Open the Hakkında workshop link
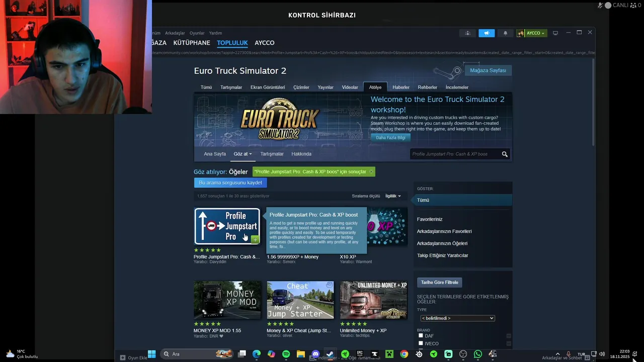This screenshot has height=362, width=644. [x=301, y=154]
